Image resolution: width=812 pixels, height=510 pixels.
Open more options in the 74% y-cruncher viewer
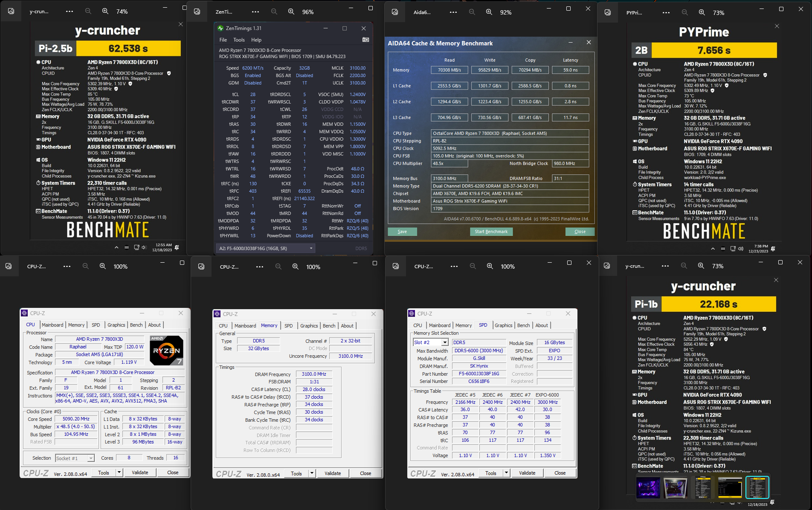(70, 12)
